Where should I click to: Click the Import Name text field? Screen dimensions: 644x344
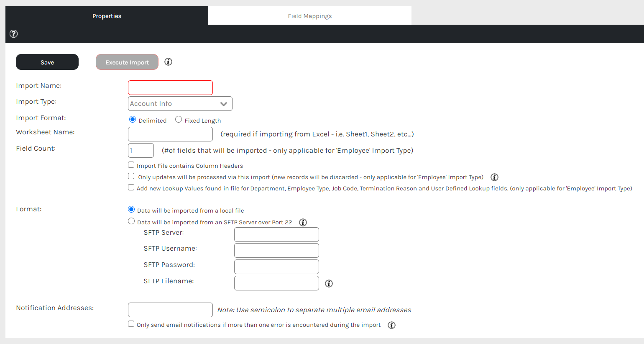[170, 88]
